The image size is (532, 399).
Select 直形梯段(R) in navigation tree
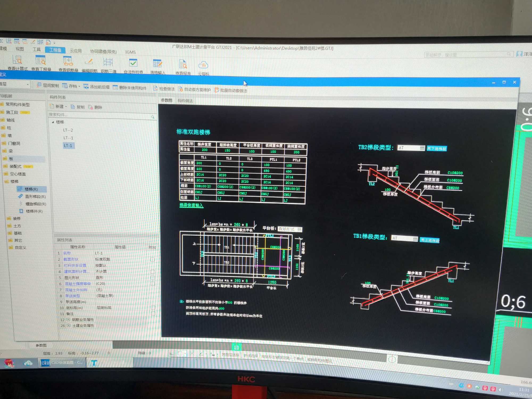click(x=32, y=196)
